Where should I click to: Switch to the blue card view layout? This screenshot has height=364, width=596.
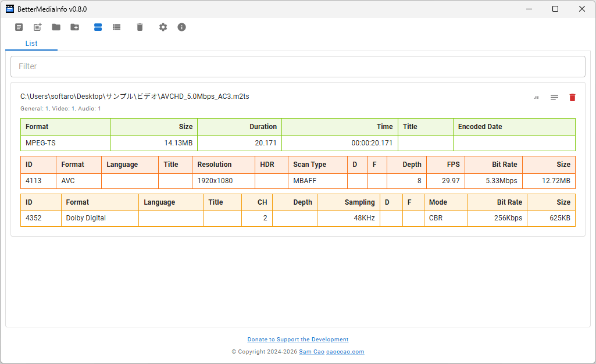click(x=98, y=27)
